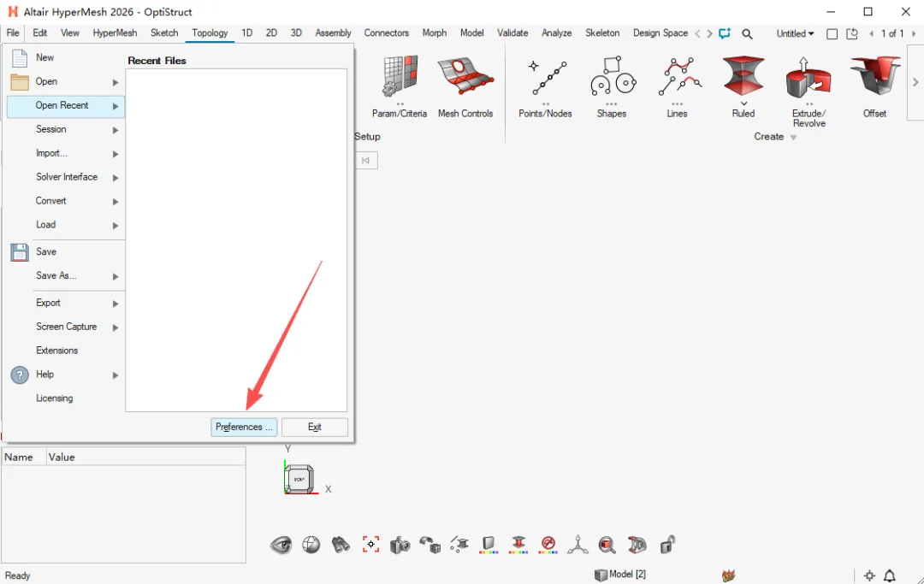Click the view cube orientation widget
The width and height of the screenshot is (924, 584).
(x=299, y=479)
